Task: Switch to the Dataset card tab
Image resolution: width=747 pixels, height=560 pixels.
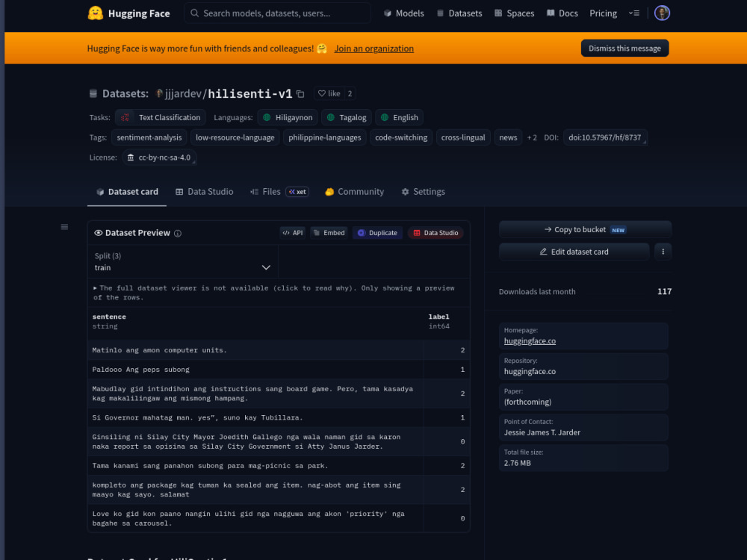Action: tap(127, 191)
